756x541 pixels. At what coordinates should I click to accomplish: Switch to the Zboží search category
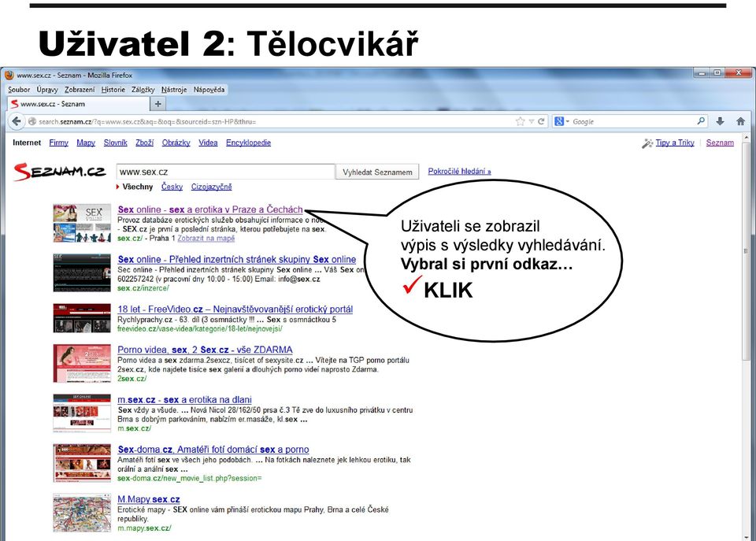(x=144, y=143)
